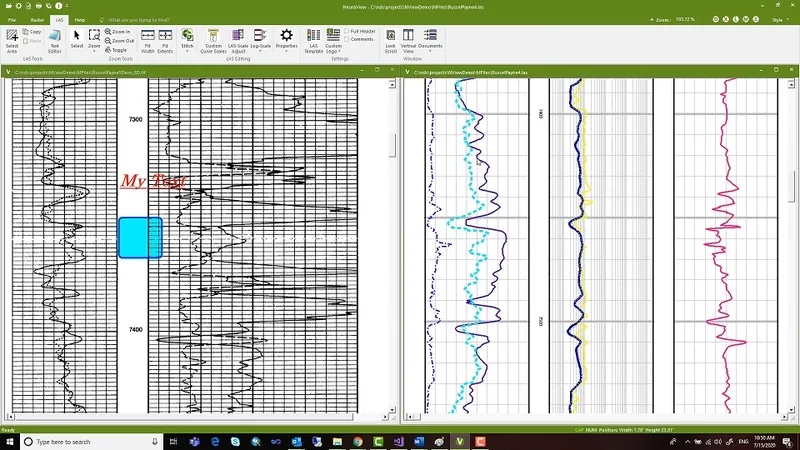Toggle Lock Scroll

click(390, 41)
